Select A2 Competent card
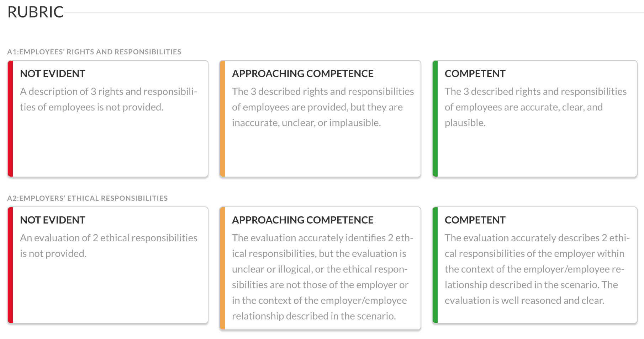 pyautogui.click(x=534, y=265)
